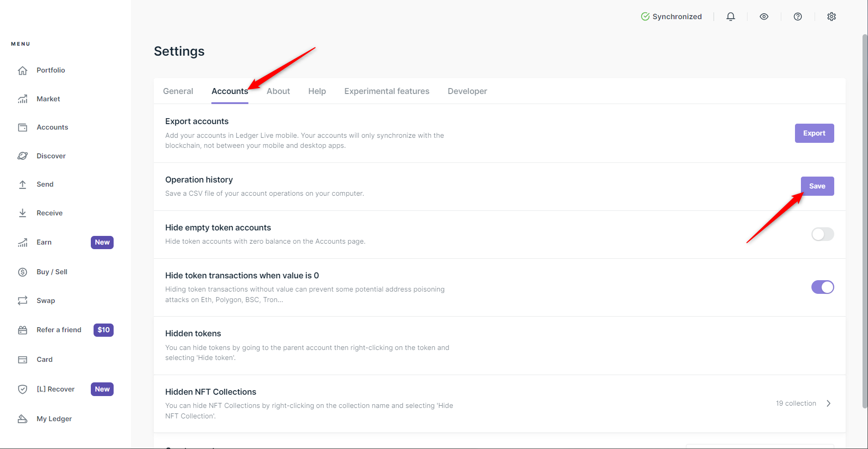868x449 pixels.
Task: Click the Swap arrows icon
Action: (x=22, y=301)
